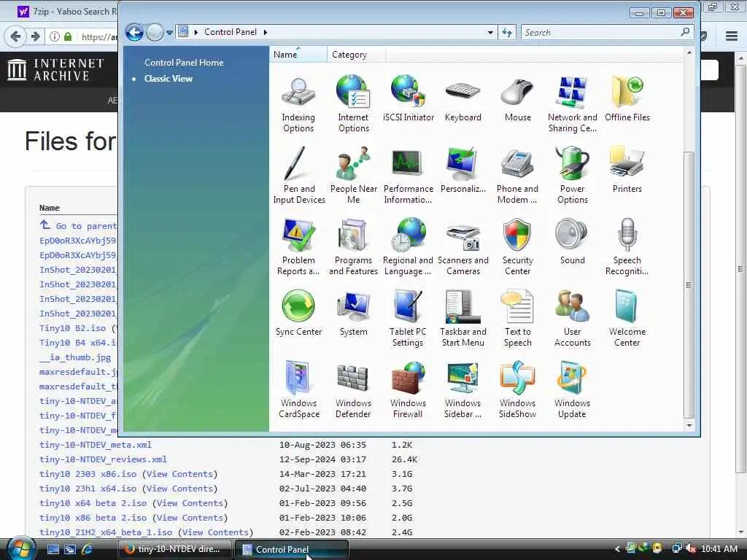Sort by Name column header
747x560 pixels.
coord(298,54)
